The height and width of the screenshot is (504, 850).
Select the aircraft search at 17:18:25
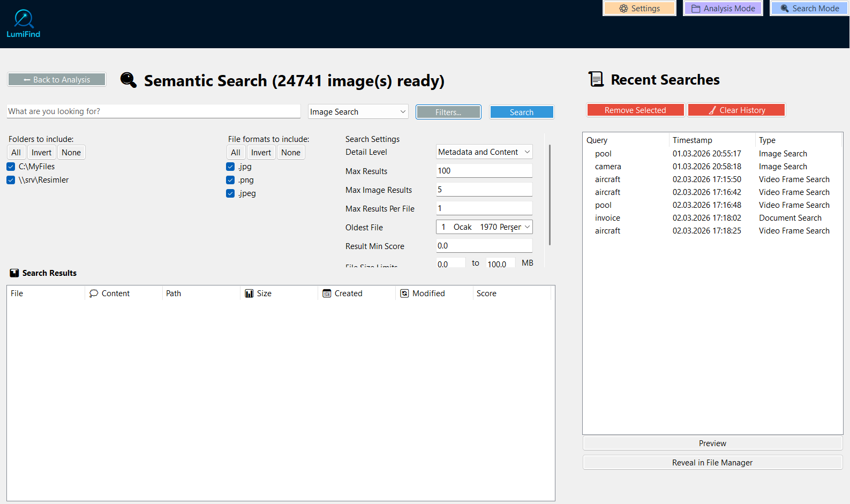[712, 231]
